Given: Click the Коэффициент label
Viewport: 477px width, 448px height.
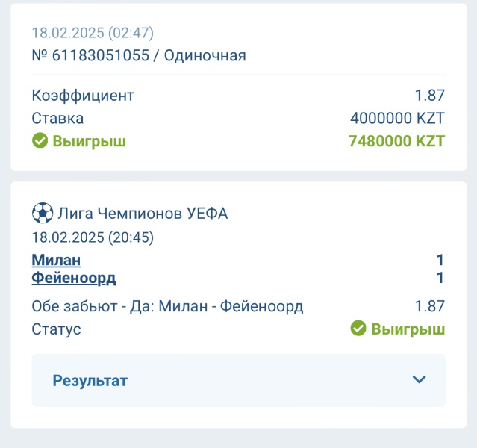Looking at the screenshot, I should pos(83,96).
